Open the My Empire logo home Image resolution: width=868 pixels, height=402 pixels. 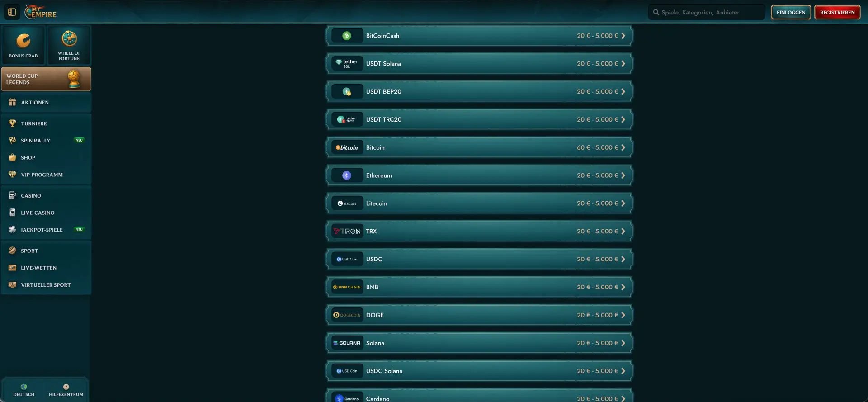(x=41, y=12)
